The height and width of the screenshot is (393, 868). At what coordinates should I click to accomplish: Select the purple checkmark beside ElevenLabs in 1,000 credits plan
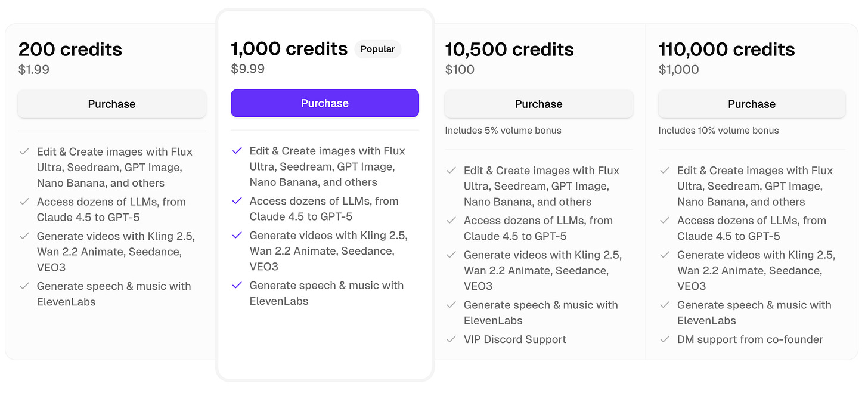point(237,285)
